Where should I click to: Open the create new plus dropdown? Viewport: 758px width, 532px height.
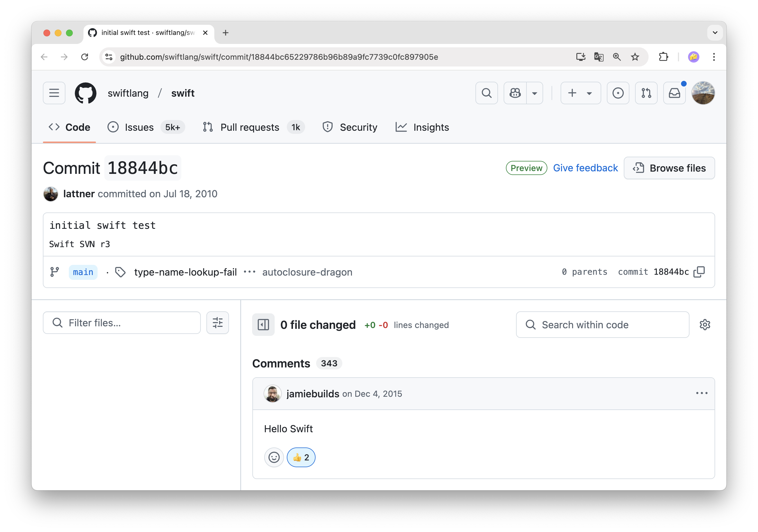coord(580,93)
